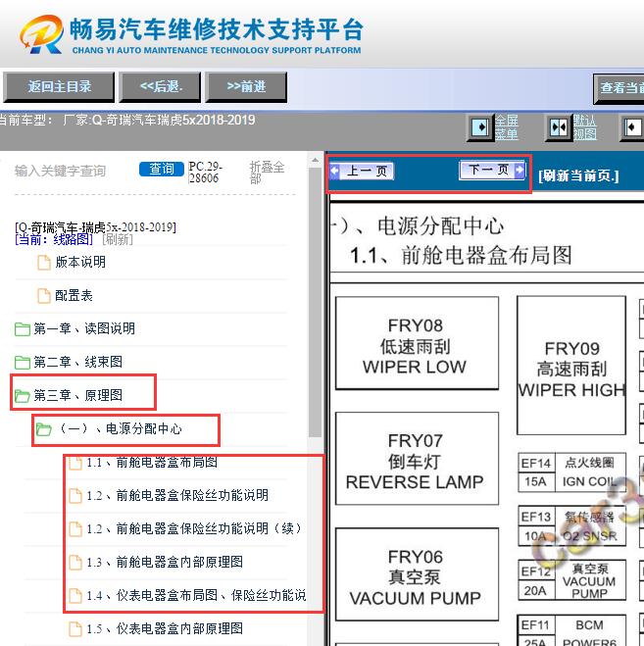Click file icon of 1.3、前舱电器盒内部原理图
This screenshot has height=646, width=644.
[x=75, y=563]
